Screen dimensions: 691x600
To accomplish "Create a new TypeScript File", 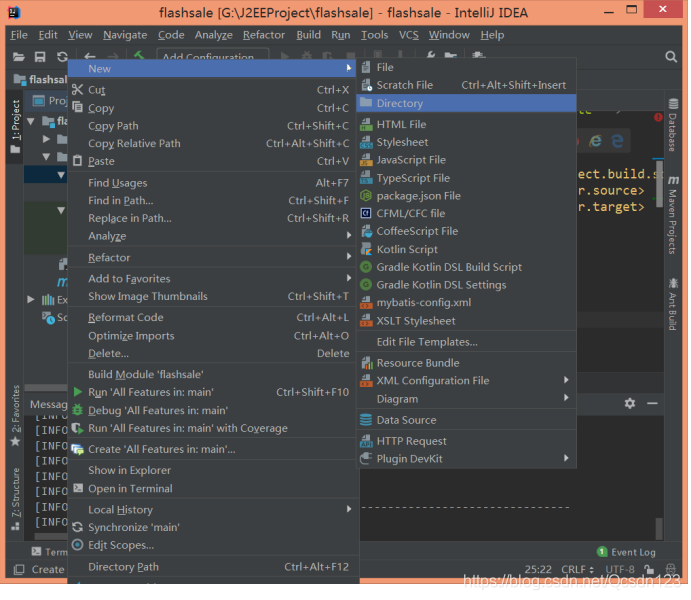I will pos(466,178).
